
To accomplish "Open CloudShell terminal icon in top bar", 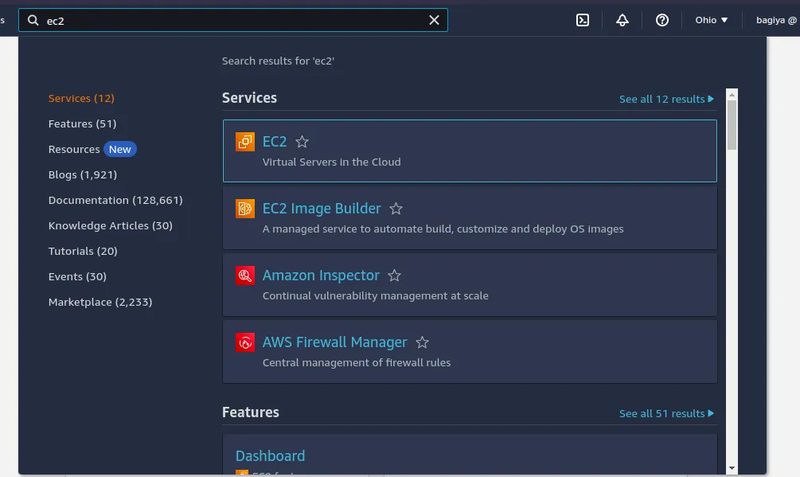I will [x=582, y=20].
